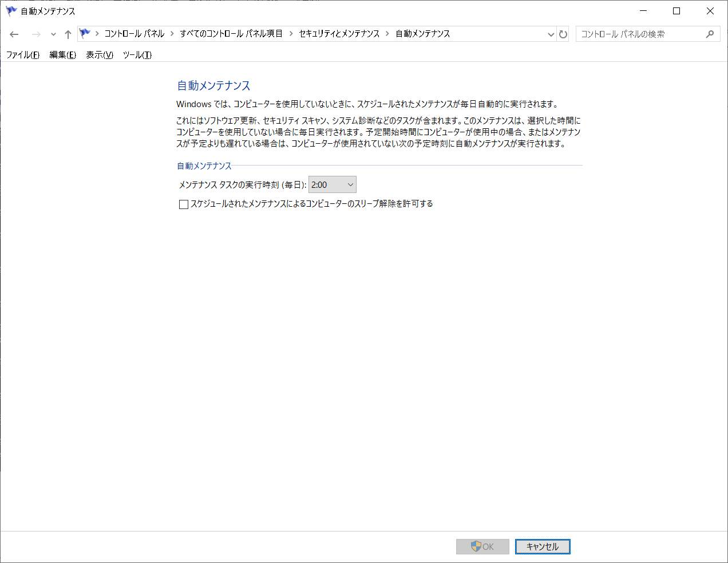
Task: Click the Control Panel flag icon in address bar
Action: point(84,33)
